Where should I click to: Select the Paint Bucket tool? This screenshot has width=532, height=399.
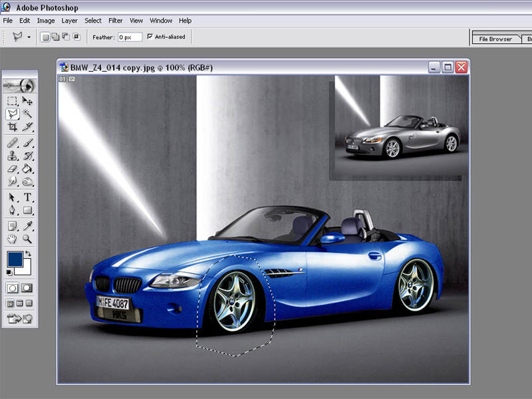point(27,169)
